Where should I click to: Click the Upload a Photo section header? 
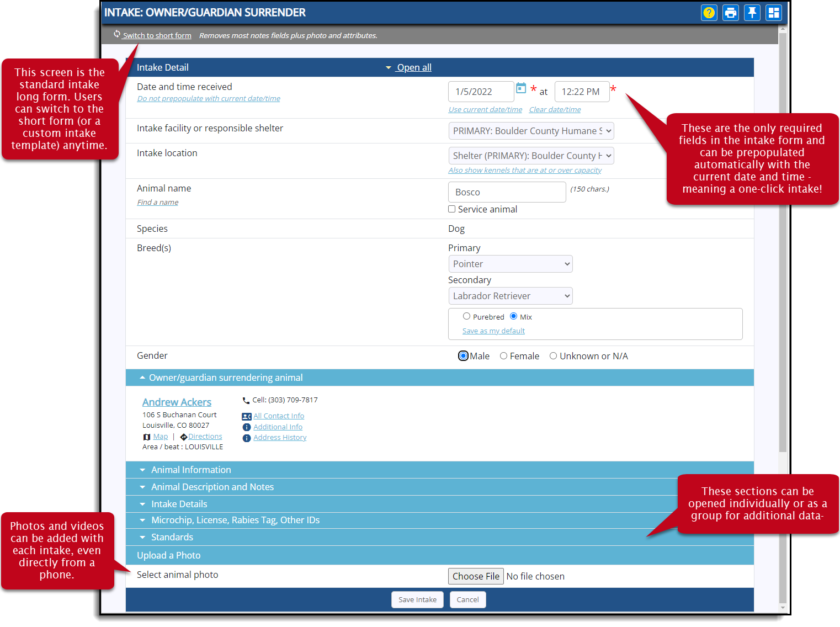439,555
